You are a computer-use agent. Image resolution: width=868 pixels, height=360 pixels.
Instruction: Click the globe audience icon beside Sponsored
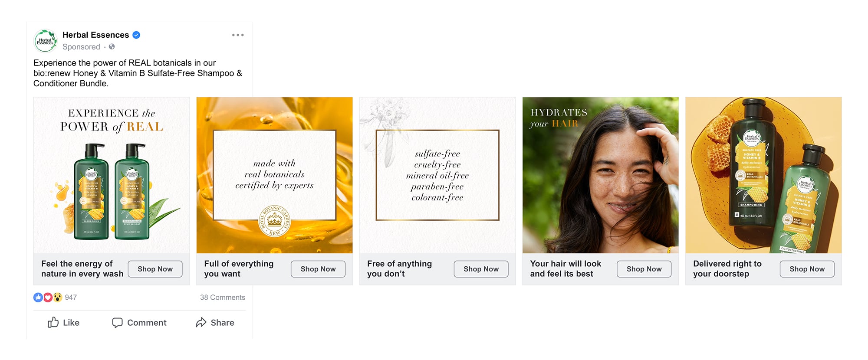[112, 47]
